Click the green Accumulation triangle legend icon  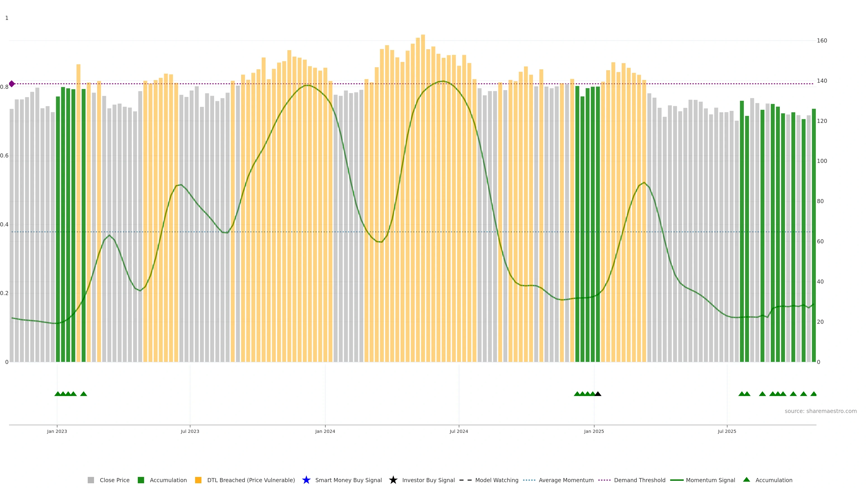(746, 480)
